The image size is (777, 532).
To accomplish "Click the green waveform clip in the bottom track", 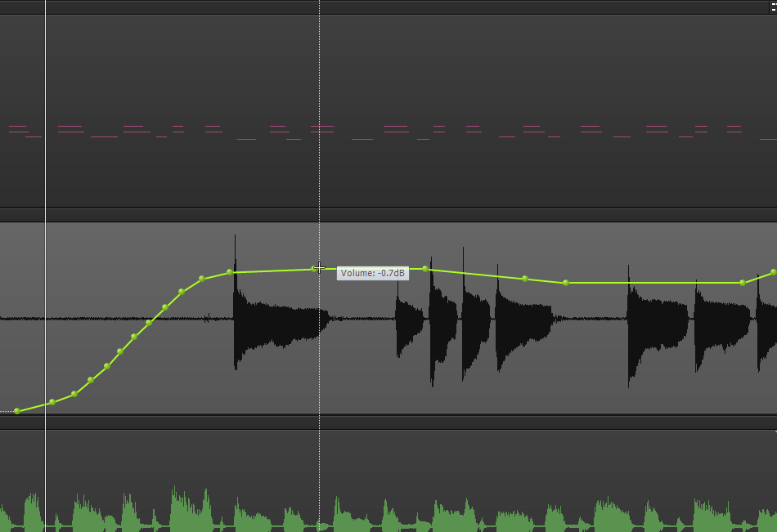I will pyautogui.click(x=388, y=510).
